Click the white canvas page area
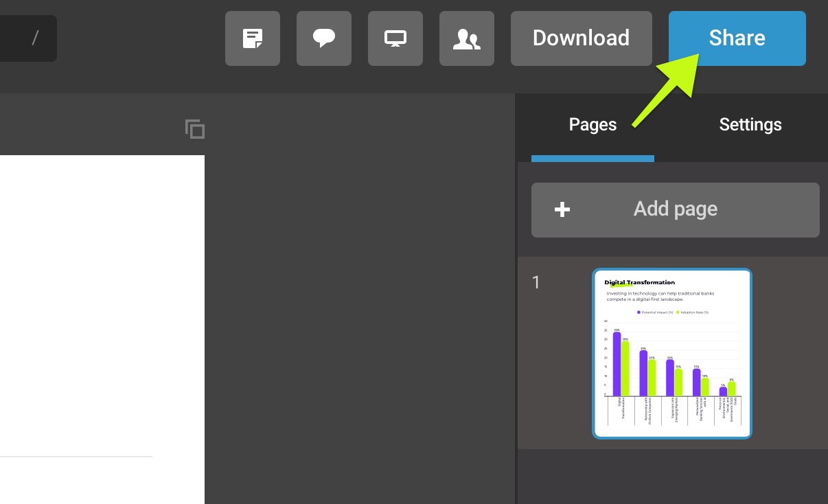 [102, 309]
